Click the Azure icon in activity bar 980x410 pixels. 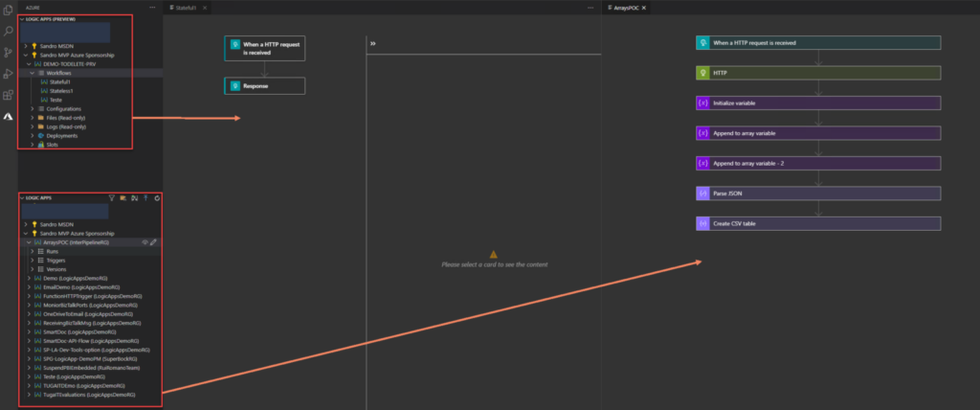[x=8, y=116]
